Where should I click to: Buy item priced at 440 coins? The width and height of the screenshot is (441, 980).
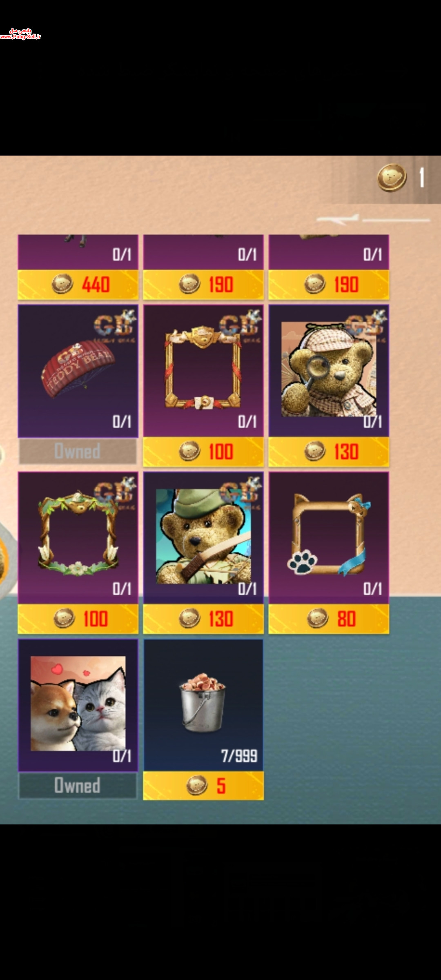pyautogui.click(x=78, y=284)
